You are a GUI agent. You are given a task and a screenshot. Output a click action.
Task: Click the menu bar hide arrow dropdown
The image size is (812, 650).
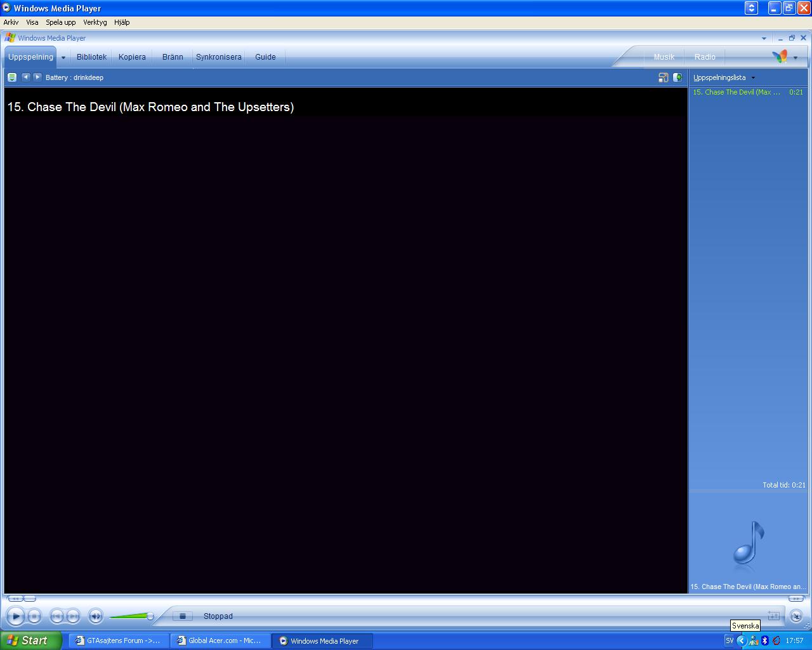764,38
